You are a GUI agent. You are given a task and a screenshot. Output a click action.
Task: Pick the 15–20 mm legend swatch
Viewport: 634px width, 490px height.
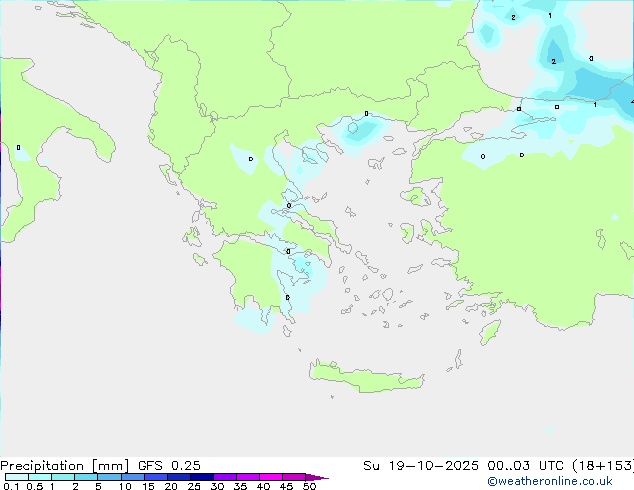click(156, 477)
